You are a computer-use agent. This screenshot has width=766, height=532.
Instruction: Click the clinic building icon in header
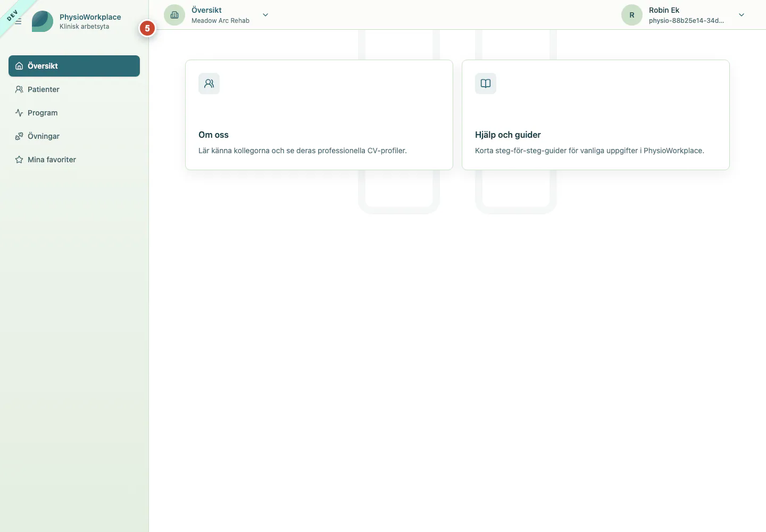click(x=174, y=15)
